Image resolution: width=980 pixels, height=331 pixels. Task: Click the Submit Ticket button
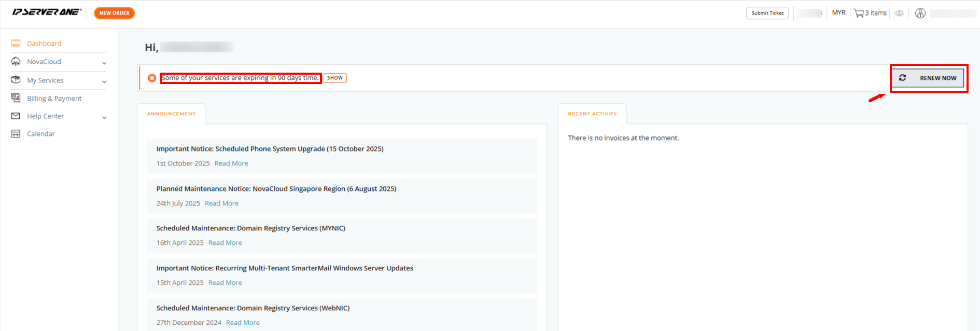[767, 13]
